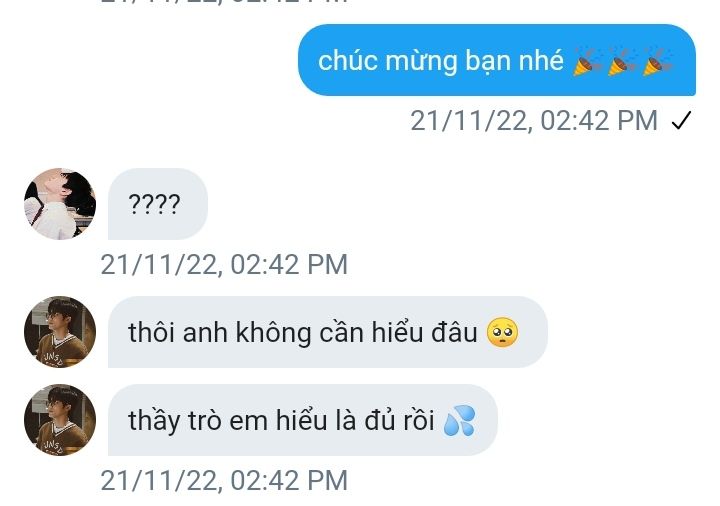Click the sweat droplets emoji
Screen dimensions: 720x506
click(459, 420)
